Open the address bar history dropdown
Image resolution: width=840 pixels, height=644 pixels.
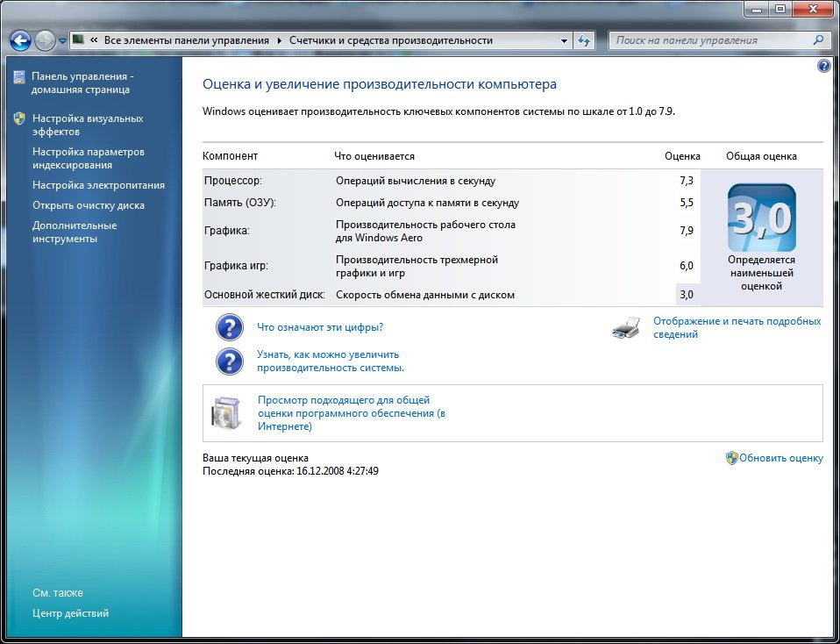coord(564,40)
